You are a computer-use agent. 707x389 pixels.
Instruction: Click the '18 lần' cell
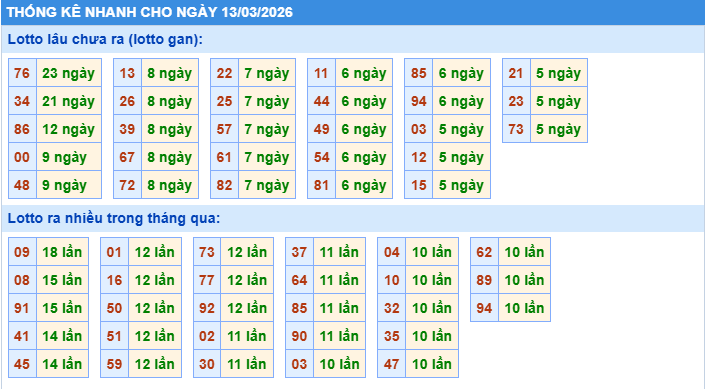click(62, 252)
